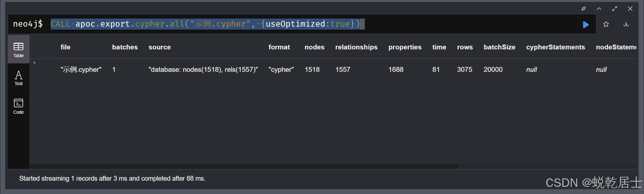Switch to Text view
This screenshot has height=194, width=644.
(18, 78)
